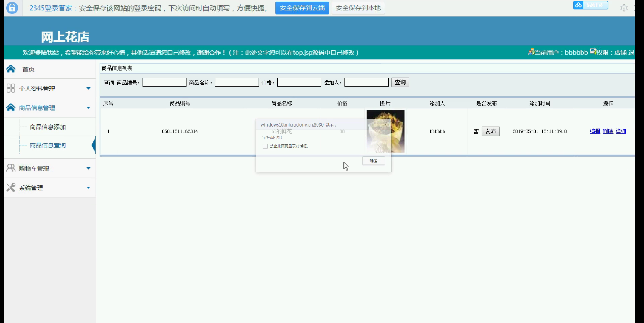Open the password bar settings gear

point(624,8)
